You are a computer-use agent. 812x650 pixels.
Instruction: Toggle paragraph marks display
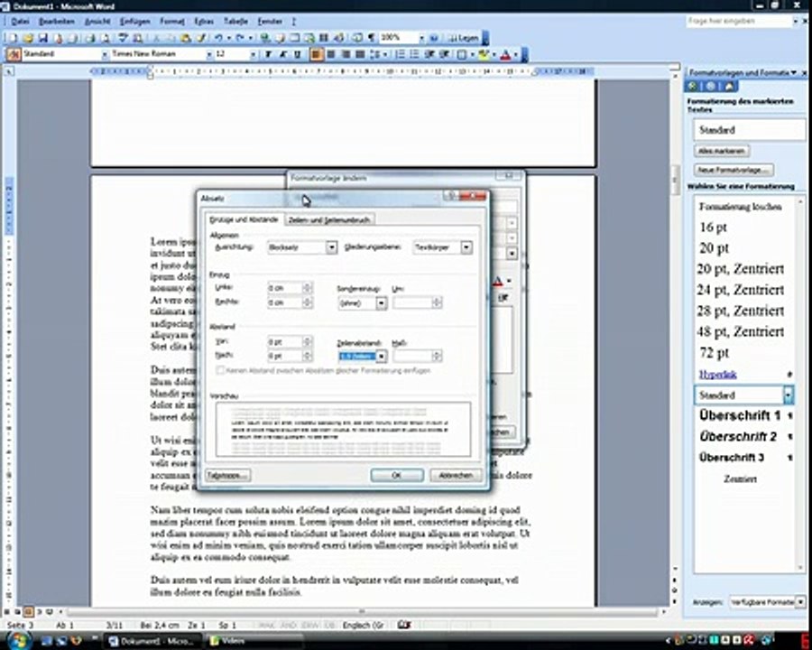tap(372, 38)
